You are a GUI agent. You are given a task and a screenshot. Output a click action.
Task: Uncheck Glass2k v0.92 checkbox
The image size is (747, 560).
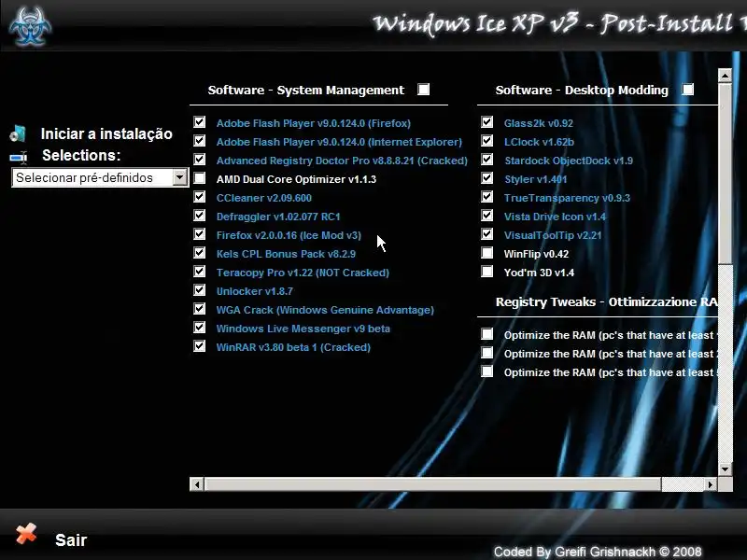pos(486,122)
